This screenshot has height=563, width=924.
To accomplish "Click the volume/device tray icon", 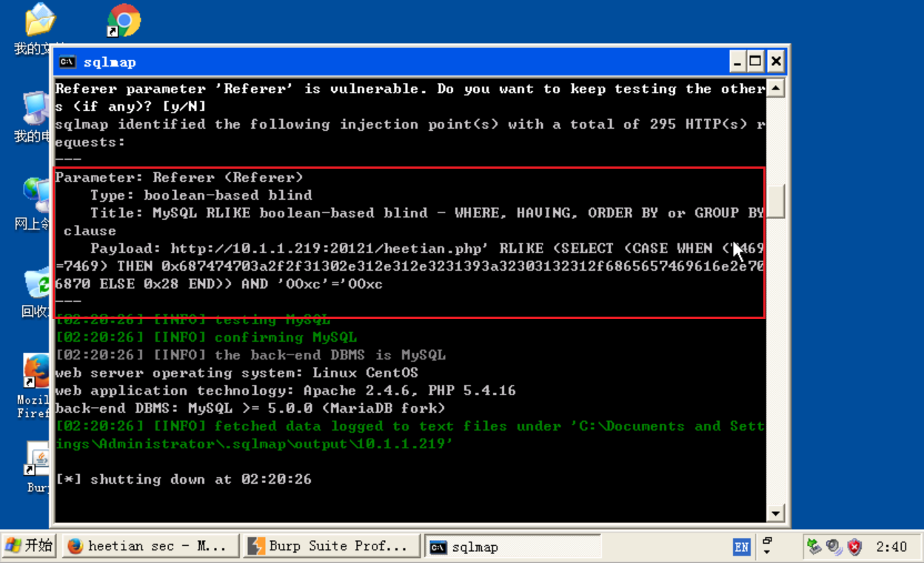I will [x=834, y=547].
